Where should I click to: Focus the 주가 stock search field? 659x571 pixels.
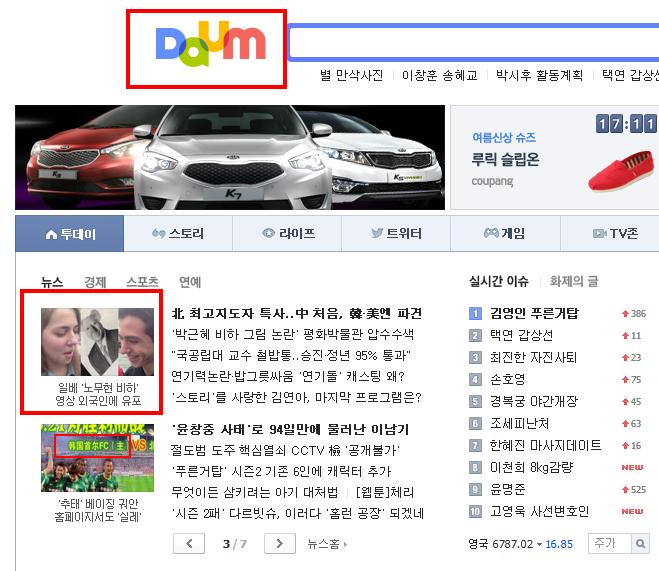[610, 544]
